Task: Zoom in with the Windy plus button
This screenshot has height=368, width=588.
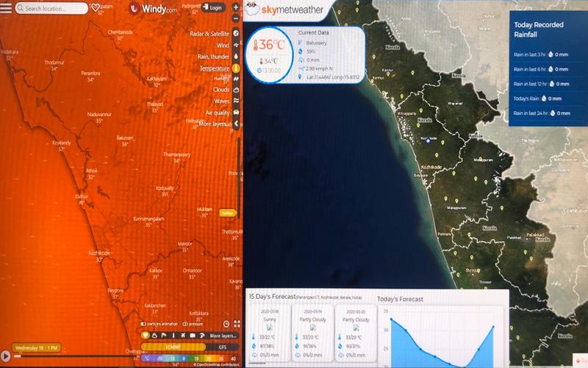Action: (235, 7)
